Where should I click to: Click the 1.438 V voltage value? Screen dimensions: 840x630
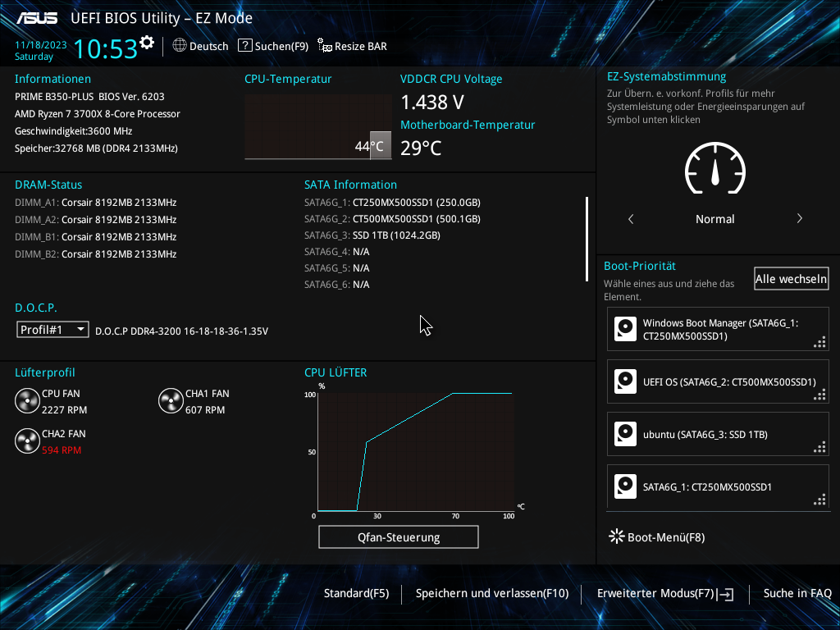point(432,102)
